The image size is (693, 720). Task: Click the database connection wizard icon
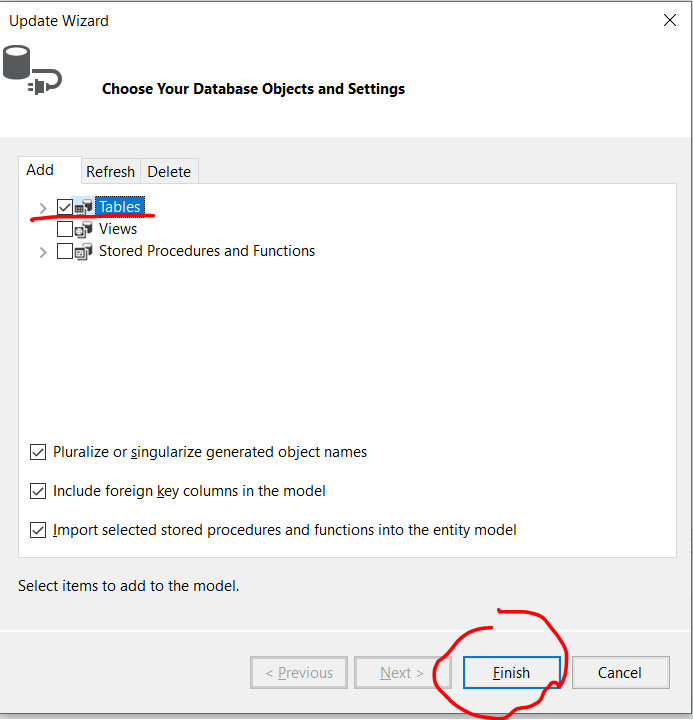tap(32, 70)
